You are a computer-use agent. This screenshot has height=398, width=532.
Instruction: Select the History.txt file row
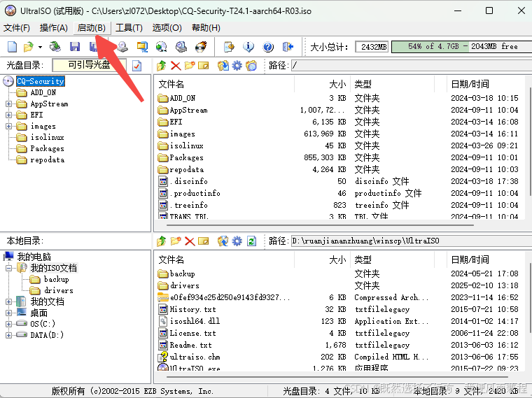click(341, 309)
